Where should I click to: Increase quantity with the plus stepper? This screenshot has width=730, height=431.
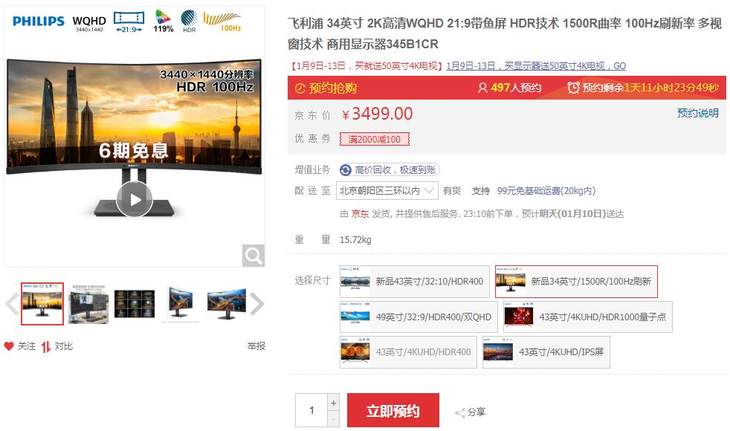(x=333, y=403)
